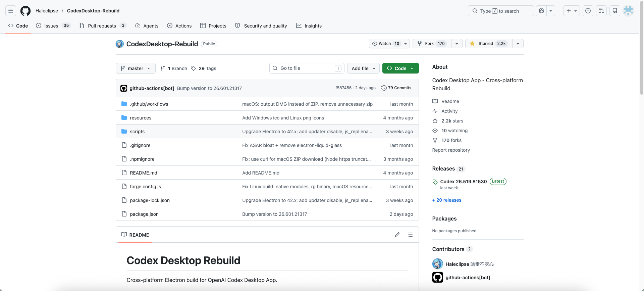Show the README outline list icon

(x=410, y=235)
